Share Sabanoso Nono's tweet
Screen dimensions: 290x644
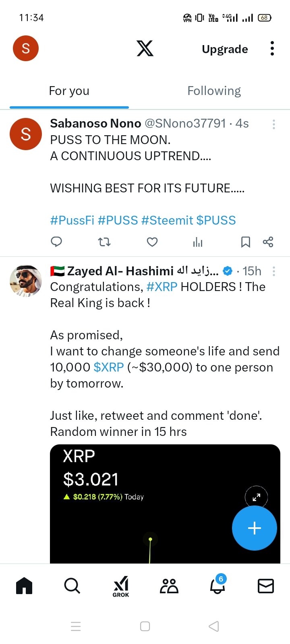(x=268, y=242)
